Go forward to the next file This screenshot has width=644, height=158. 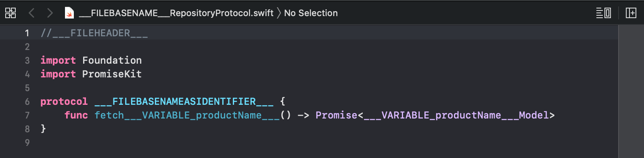pos(50,13)
